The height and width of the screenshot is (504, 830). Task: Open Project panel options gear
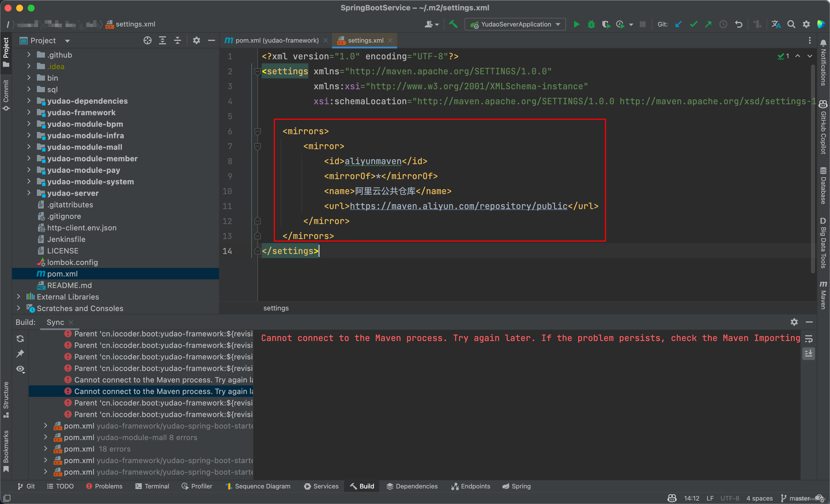point(196,40)
